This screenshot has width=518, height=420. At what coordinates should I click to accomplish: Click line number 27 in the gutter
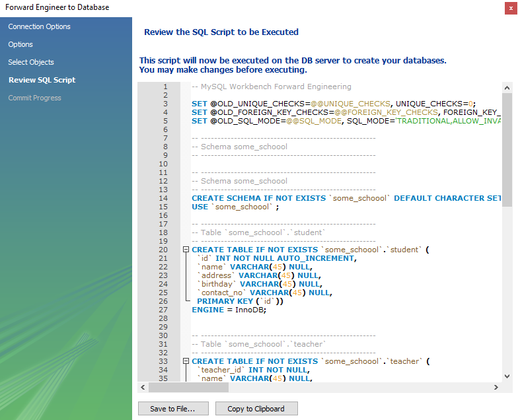[163, 310]
